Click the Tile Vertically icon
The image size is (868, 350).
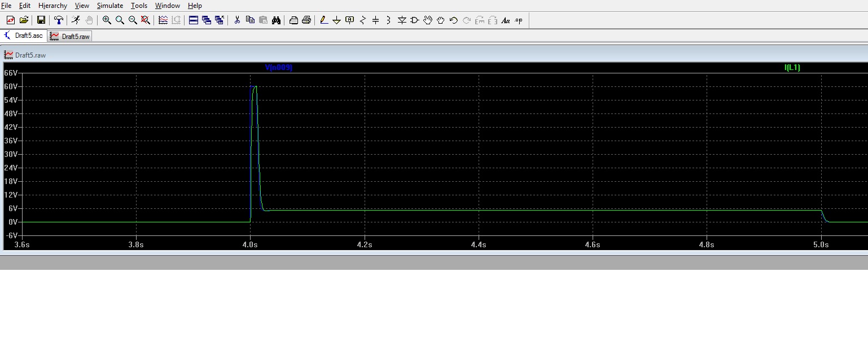pos(206,20)
